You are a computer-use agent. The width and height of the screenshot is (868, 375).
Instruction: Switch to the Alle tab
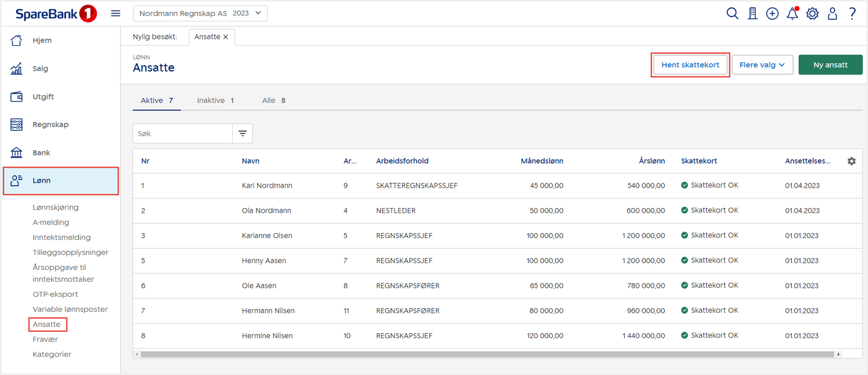[274, 101]
